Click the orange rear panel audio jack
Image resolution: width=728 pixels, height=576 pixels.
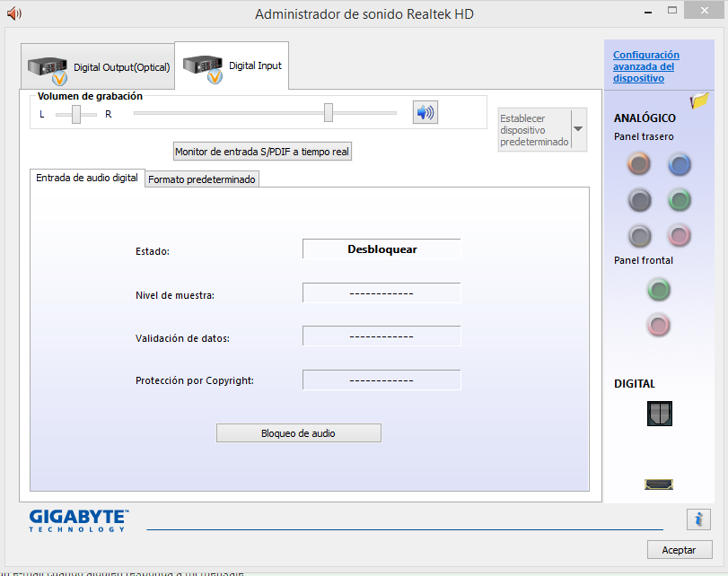pyautogui.click(x=639, y=164)
